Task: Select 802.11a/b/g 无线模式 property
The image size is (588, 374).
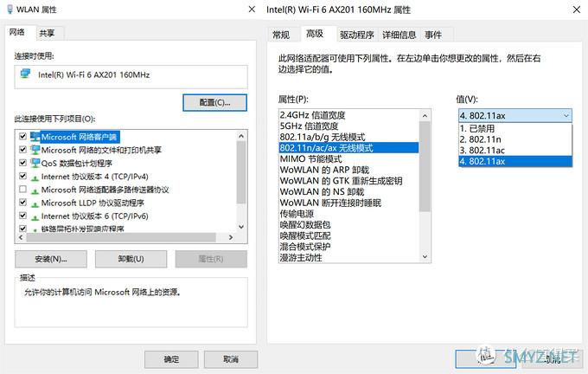Action: coord(348,137)
